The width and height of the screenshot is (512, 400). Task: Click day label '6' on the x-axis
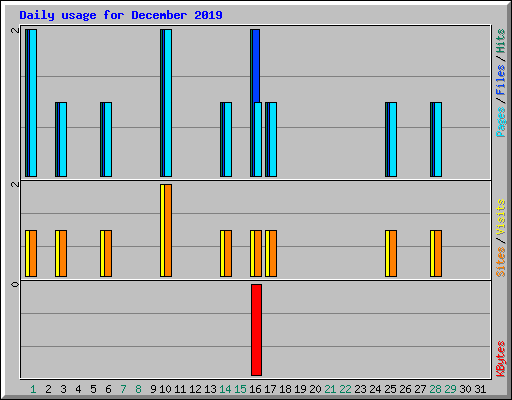108,389
